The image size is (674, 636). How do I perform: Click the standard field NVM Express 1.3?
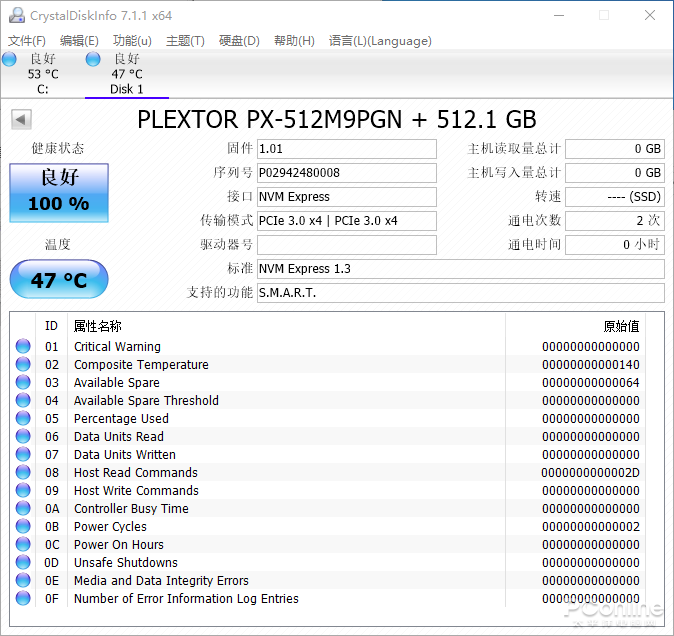tap(461, 269)
